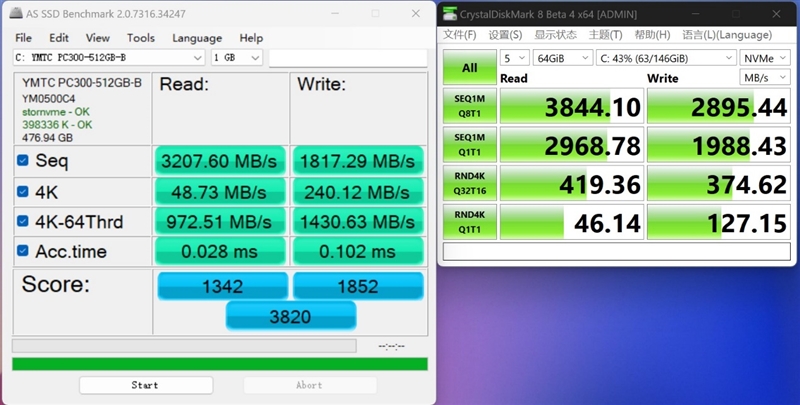This screenshot has height=405, width=800.
Task: Open the test count dropdown showing 5
Action: click(514, 58)
